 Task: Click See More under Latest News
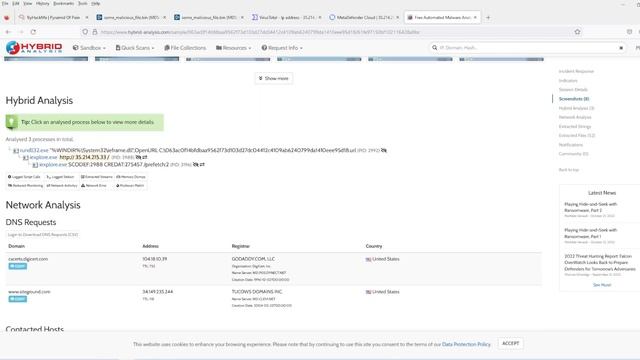pyautogui.click(x=602, y=285)
